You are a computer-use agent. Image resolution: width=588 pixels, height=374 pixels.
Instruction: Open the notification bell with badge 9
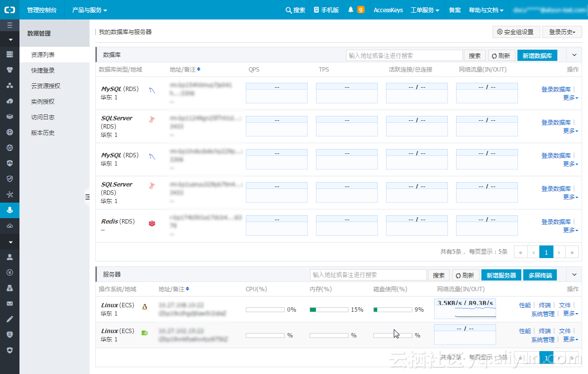click(x=356, y=10)
